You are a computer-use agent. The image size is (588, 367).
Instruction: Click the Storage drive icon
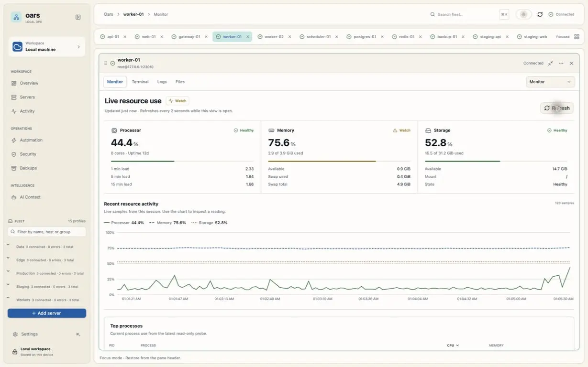click(x=428, y=130)
